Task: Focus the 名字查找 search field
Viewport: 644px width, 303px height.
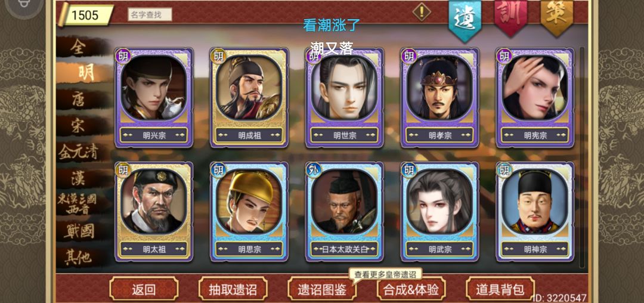Action: 150,15
